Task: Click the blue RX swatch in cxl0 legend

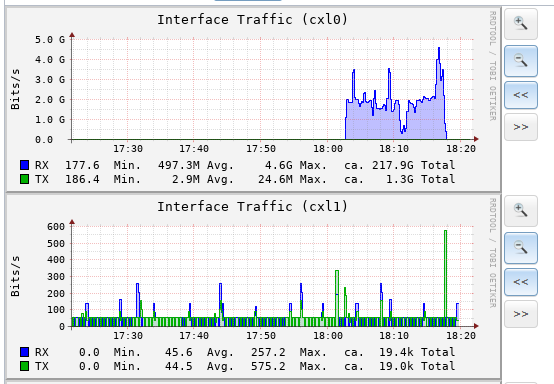Action: point(24,165)
